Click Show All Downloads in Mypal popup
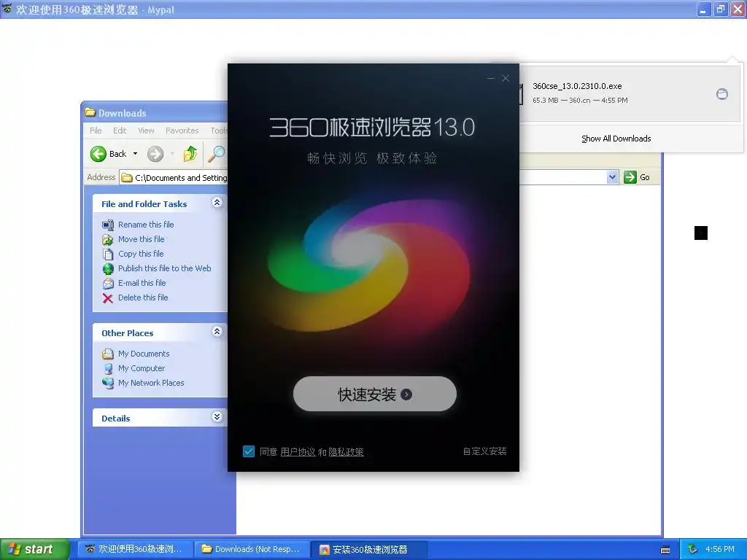Image resolution: width=747 pixels, height=560 pixels. pyautogui.click(x=616, y=139)
